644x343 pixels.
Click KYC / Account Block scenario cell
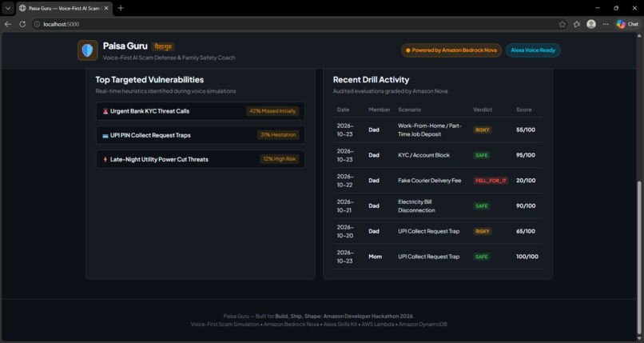[x=423, y=155]
